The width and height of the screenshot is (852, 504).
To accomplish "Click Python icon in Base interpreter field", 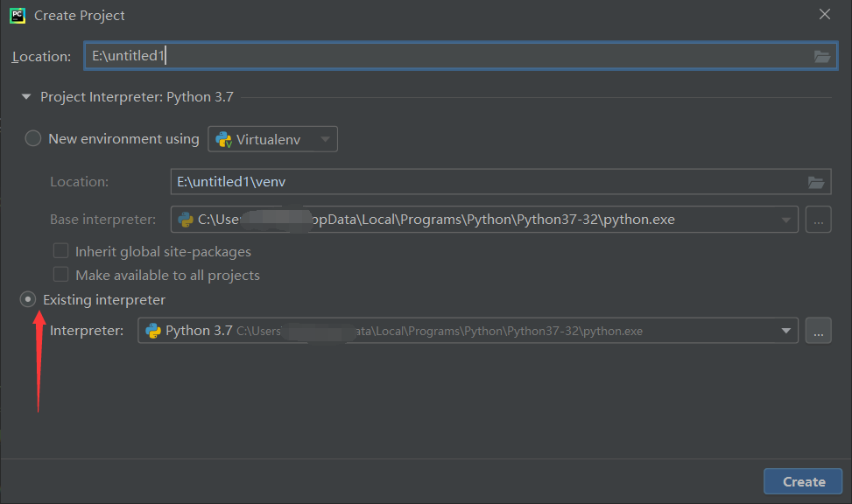I will click(x=186, y=220).
